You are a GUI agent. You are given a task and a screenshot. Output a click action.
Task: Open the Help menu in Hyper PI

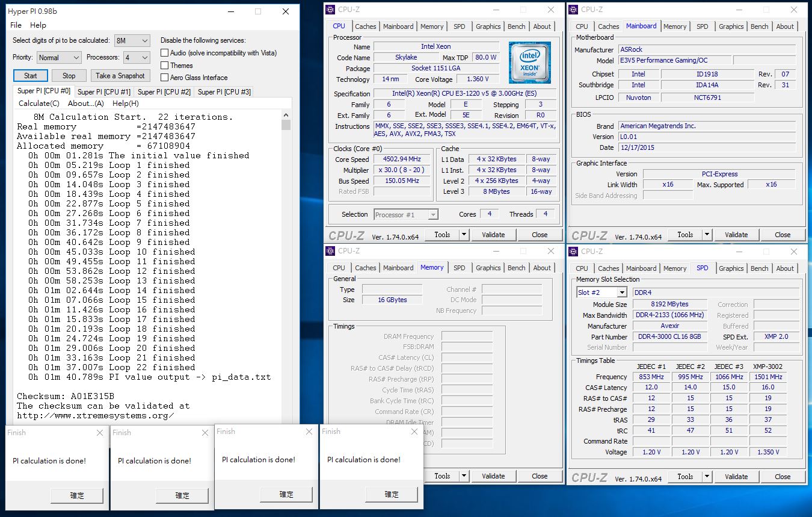point(38,25)
